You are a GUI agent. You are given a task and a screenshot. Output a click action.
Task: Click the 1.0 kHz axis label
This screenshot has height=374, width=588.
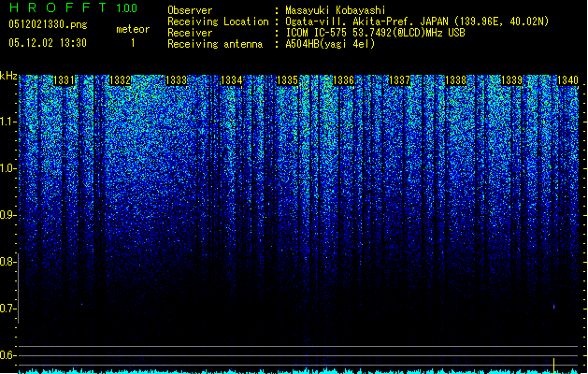8,168
